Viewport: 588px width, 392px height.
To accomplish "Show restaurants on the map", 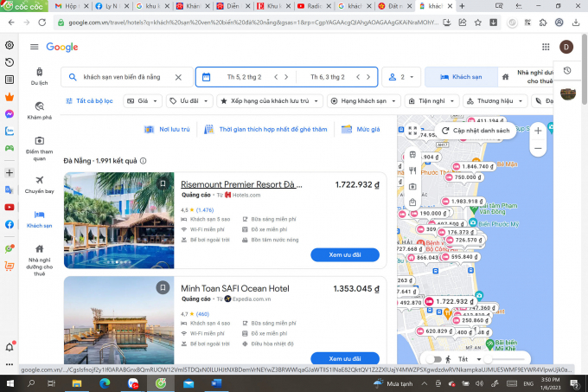I will [x=412, y=170].
